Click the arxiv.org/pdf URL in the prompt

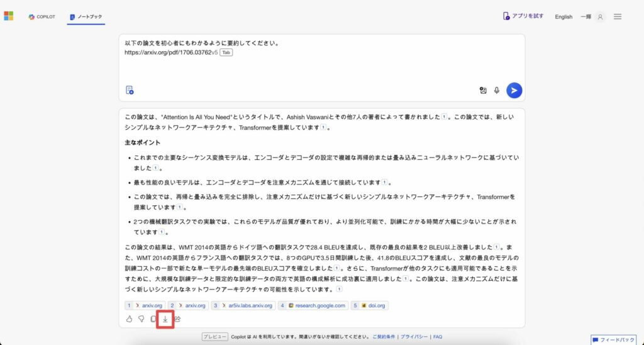(171, 53)
